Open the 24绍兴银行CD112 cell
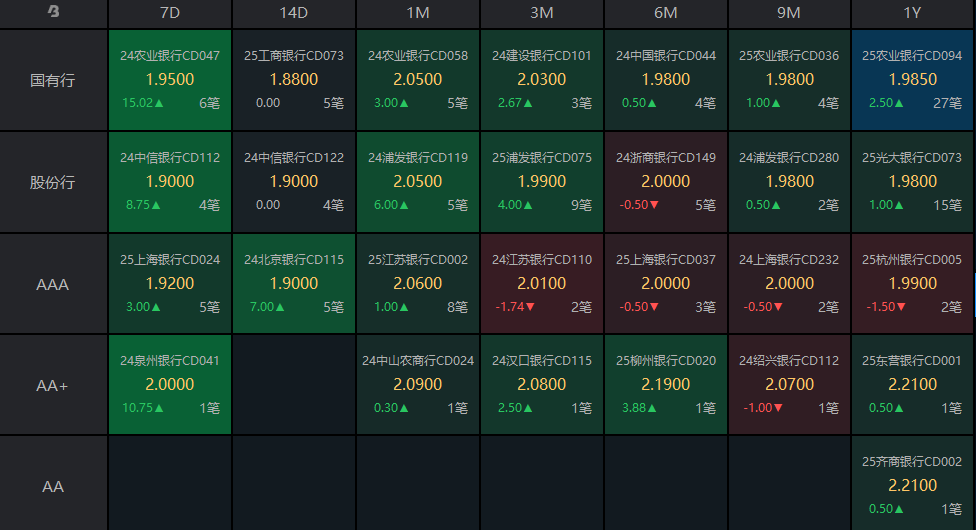 (789, 384)
